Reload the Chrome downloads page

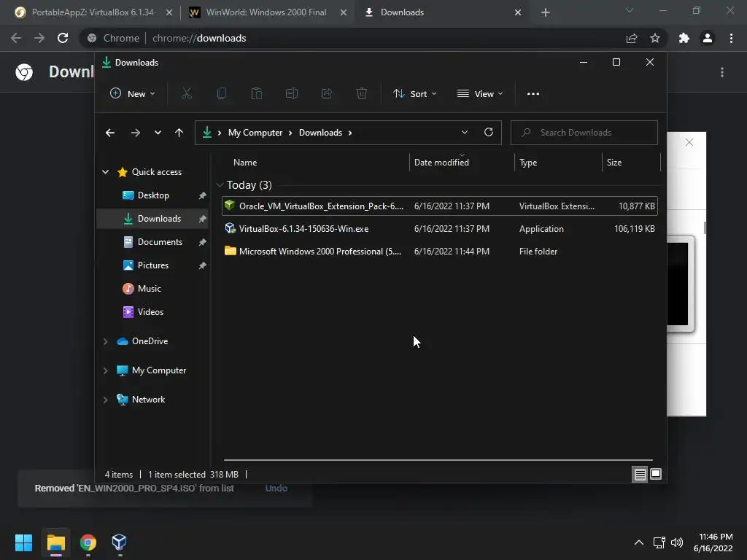63,38
